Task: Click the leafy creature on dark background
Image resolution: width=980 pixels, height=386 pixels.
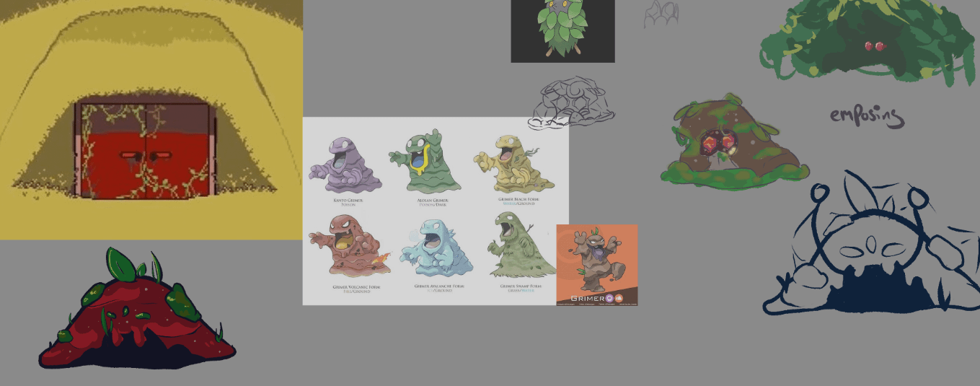Action: pos(562,29)
